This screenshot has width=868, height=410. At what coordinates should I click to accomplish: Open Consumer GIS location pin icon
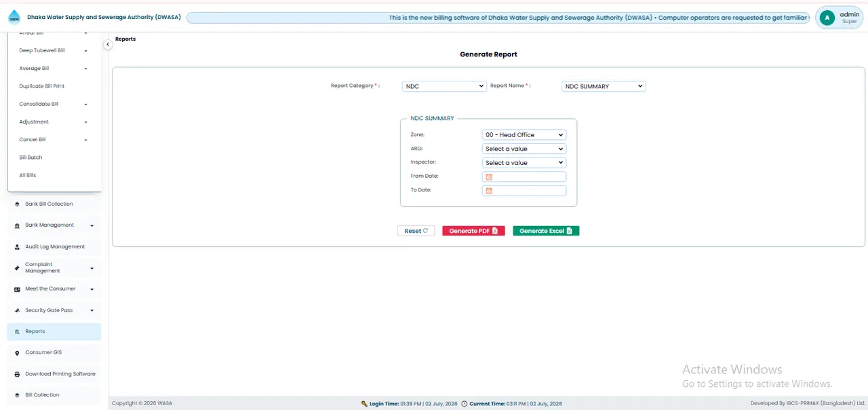point(17,353)
